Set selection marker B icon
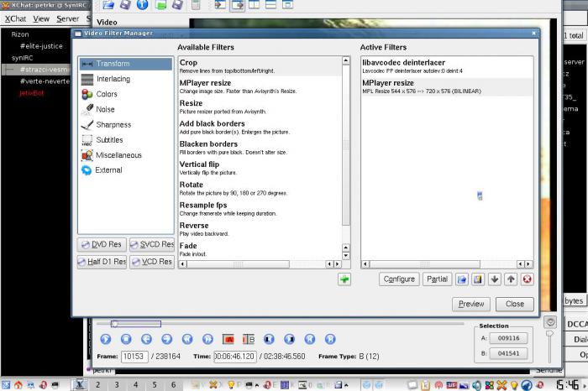This screenshot has width=588, height=391. (x=249, y=339)
